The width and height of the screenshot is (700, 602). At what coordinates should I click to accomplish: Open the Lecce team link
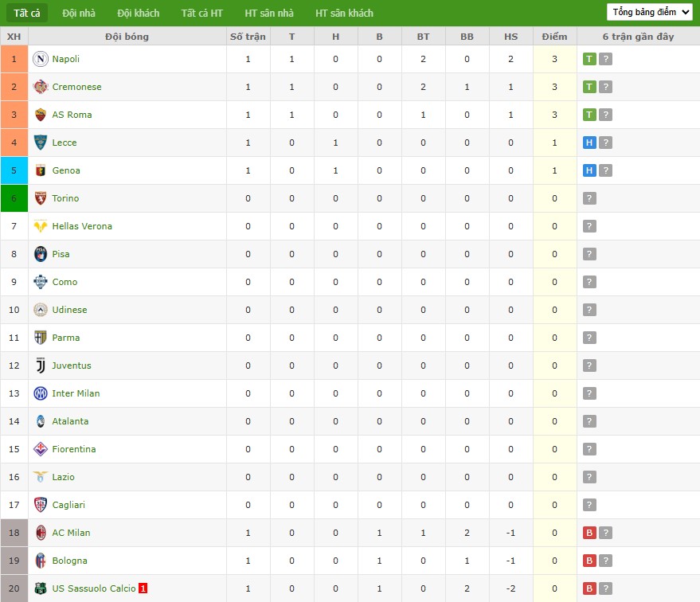tap(65, 143)
